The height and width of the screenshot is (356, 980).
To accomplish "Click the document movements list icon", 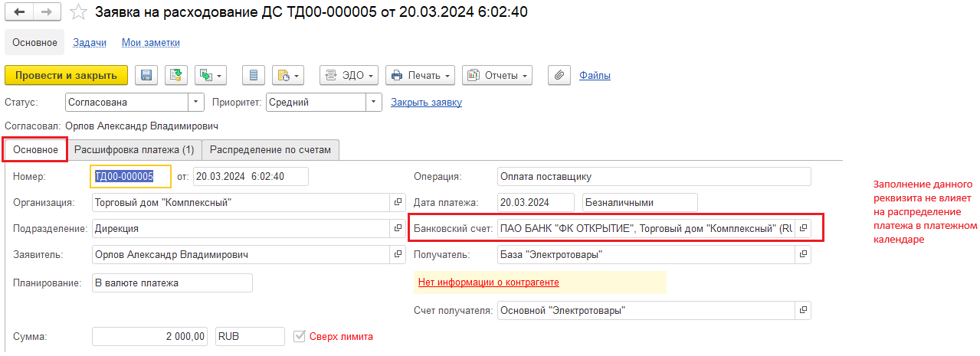I will (x=254, y=75).
